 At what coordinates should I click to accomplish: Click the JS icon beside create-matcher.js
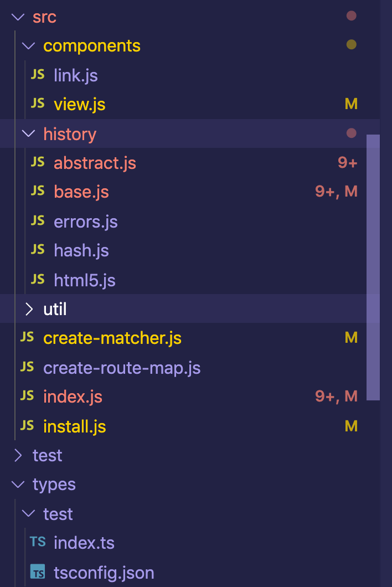27,337
